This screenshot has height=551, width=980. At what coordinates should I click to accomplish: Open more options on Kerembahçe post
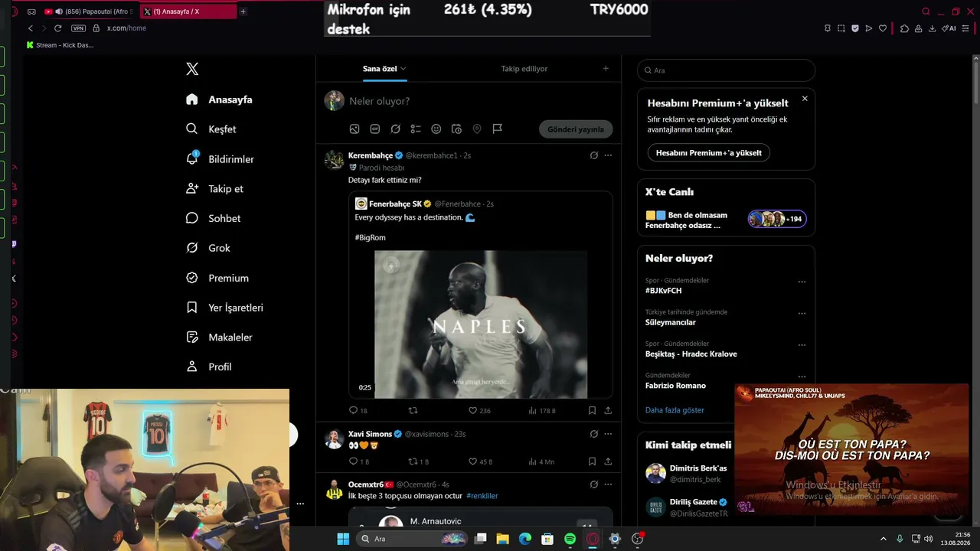coord(608,155)
